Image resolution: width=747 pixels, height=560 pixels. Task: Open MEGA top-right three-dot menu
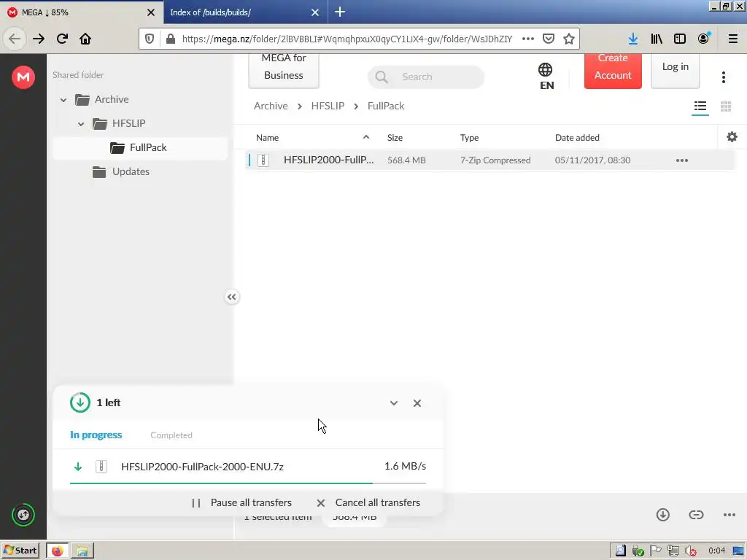tap(724, 77)
